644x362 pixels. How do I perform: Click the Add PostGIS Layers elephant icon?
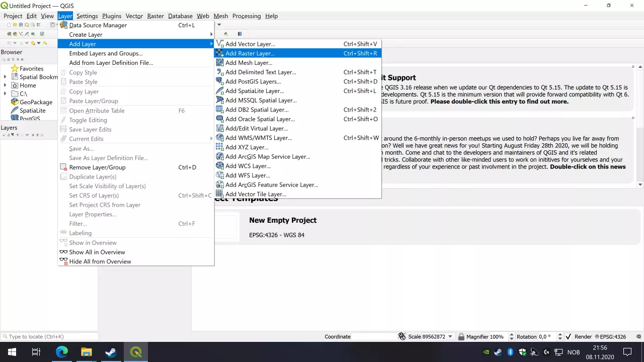[x=219, y=81]
